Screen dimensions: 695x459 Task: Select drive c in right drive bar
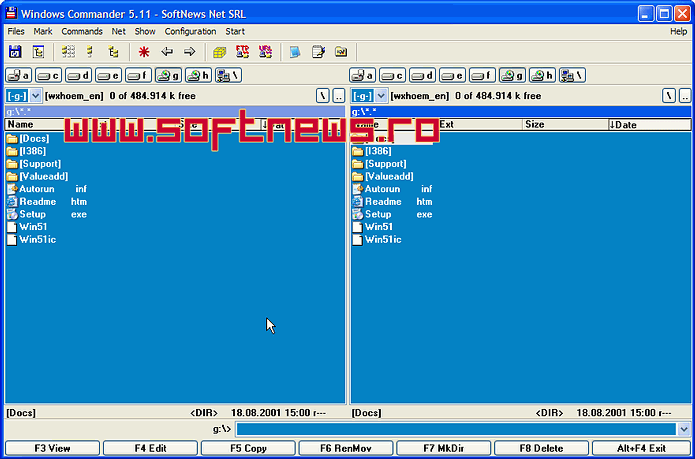[x=392, y=75]
